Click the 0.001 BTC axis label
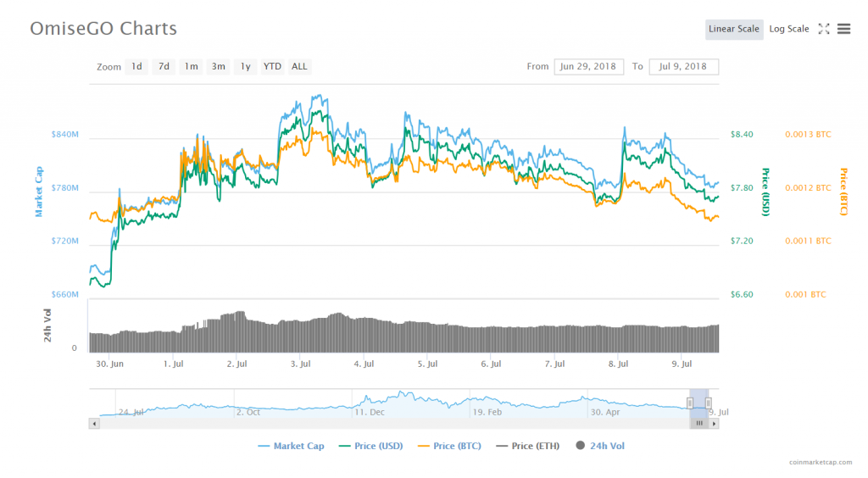Viewport: 868px width, 478px height. click(805, 295)
